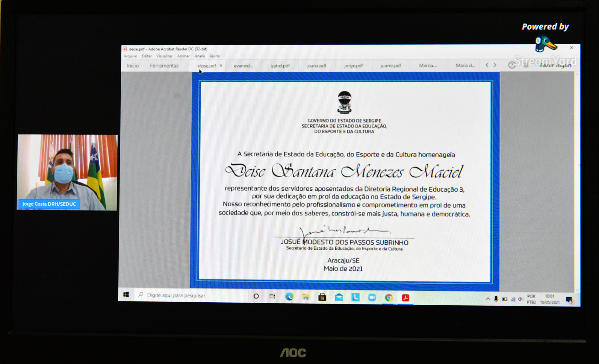Switch to the jorge.pdf tab
This screenshot has width=599, height=364.
coord(353,66)
